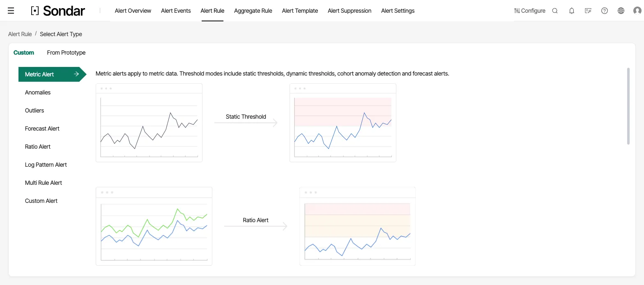Open the search magnifier icon
This screenshot has width=644, height=285.
point(555,11)
